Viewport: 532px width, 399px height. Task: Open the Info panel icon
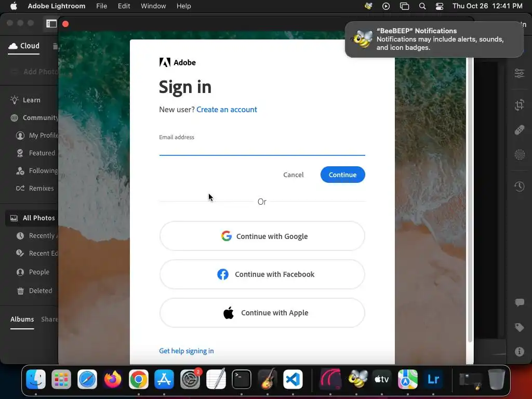point(520,352)
